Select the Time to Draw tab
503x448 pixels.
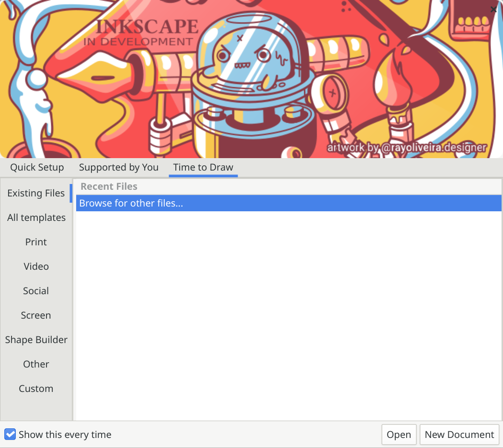[203, 167]
